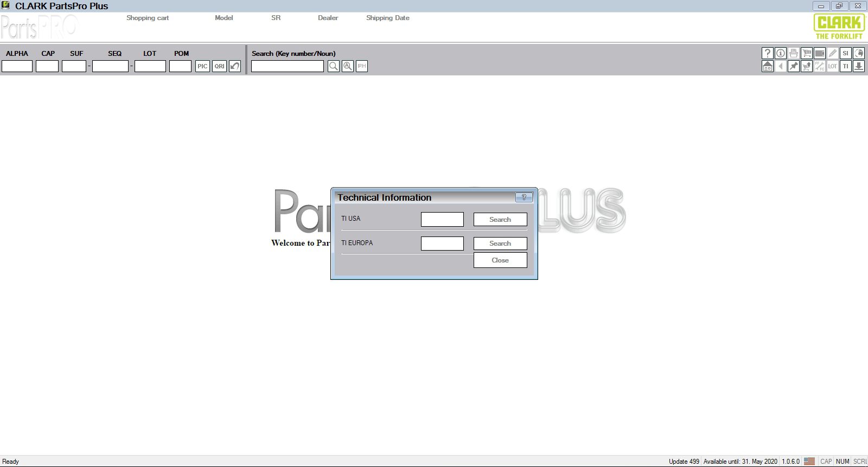Viewport: 868px width, 467px height.
Task: Click the POM input field
Action: 180,66
